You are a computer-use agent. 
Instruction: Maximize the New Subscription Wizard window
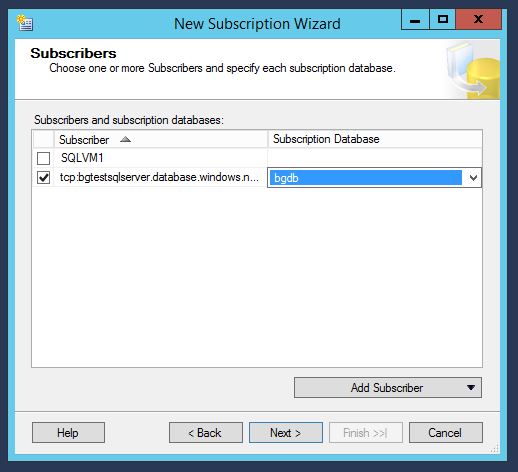click(443, 20)
